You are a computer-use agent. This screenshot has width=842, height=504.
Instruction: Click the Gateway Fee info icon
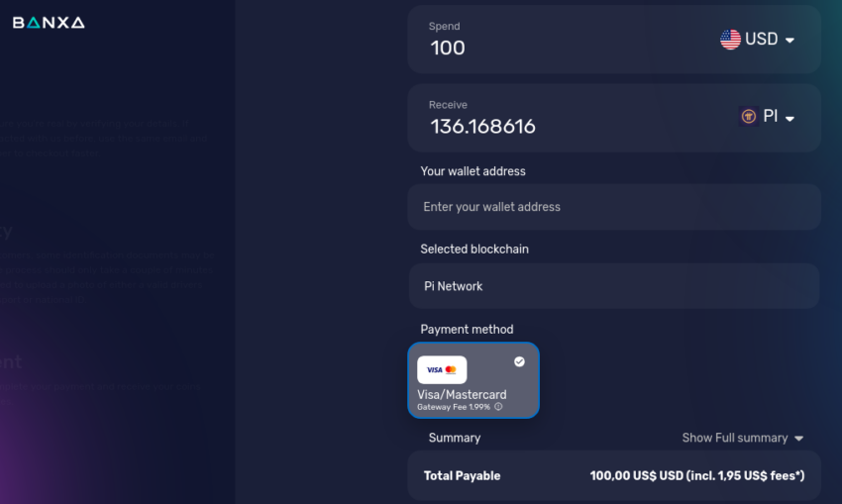click(x=498, y=407)
